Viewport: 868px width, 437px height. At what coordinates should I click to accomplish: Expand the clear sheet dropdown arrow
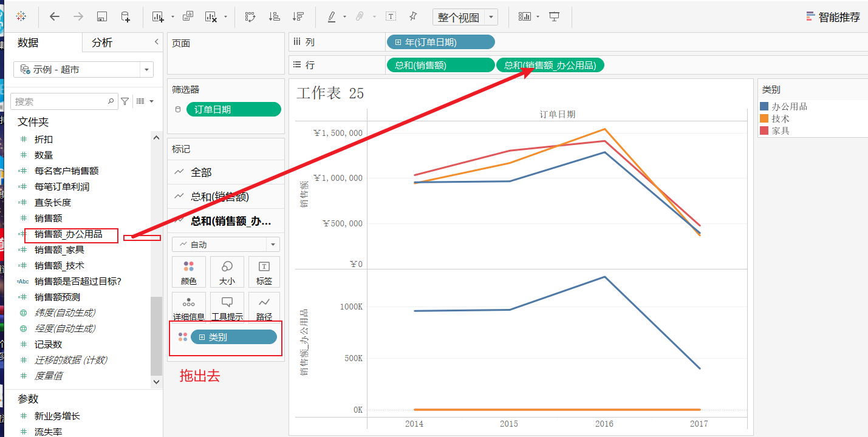coord(226,17)
